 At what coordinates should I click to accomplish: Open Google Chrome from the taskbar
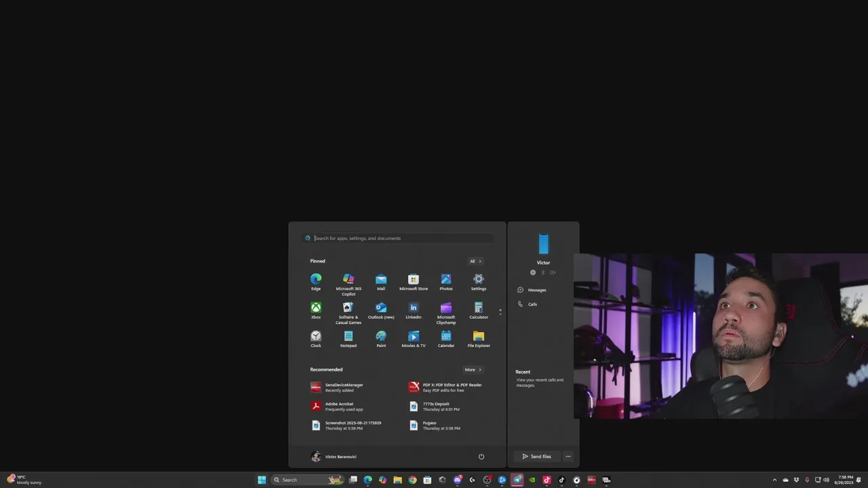tap(412, 480)
